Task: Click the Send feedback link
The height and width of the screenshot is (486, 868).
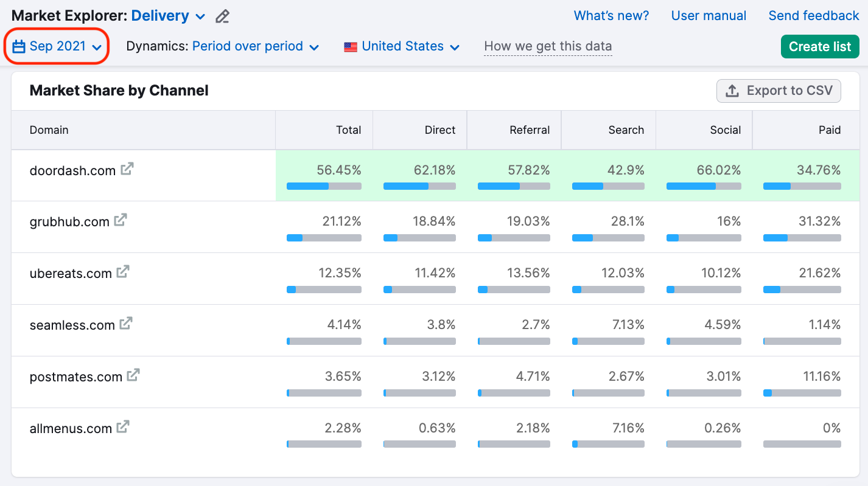Action: (814, 16)
